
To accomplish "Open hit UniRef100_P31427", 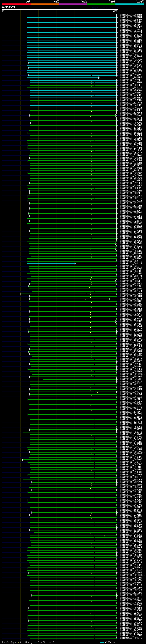I will [131, 60].
